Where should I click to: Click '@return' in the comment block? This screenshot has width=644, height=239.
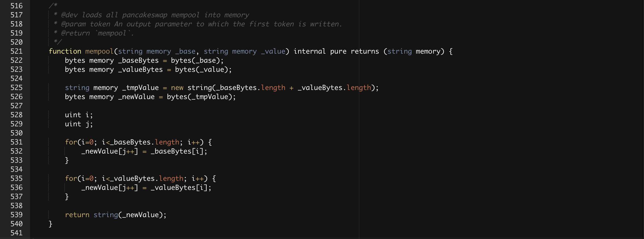[75, 33]
